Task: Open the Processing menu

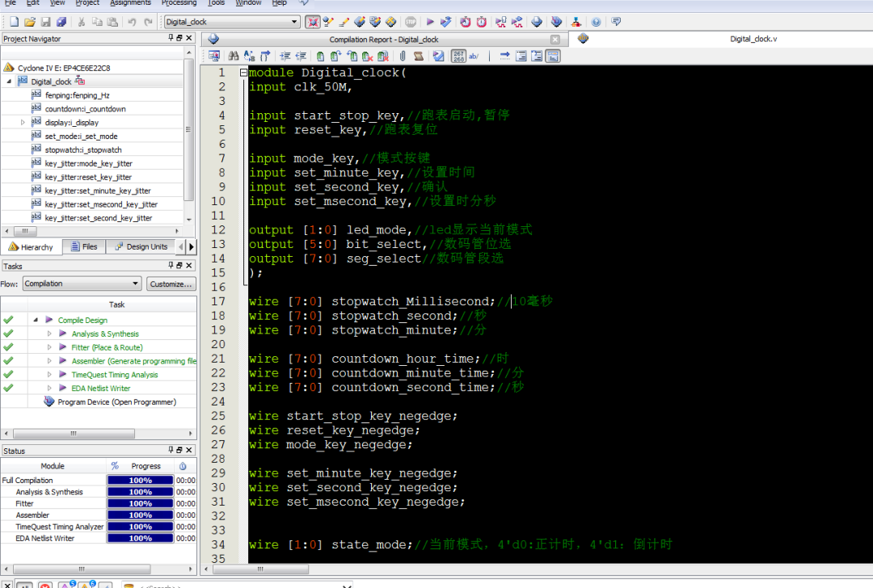Action: point(179,3)
